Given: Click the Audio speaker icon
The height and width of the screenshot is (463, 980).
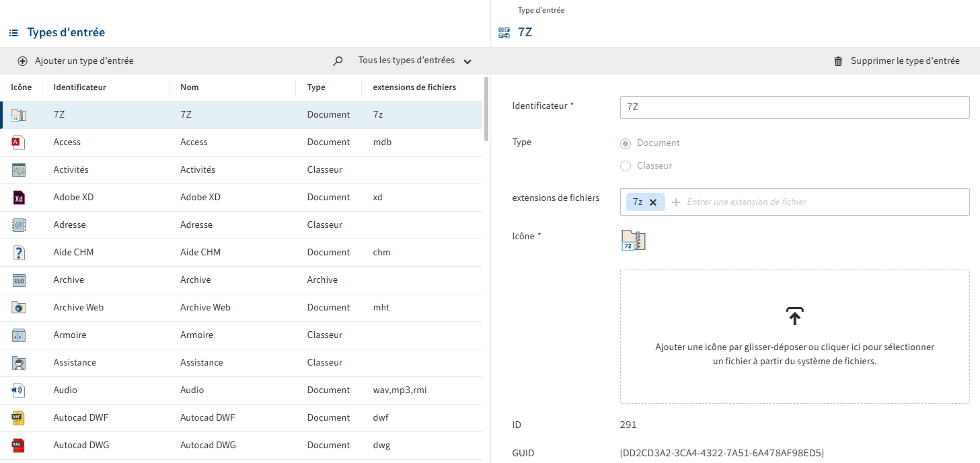Looking at the screenshot, I should pos(19,390).
